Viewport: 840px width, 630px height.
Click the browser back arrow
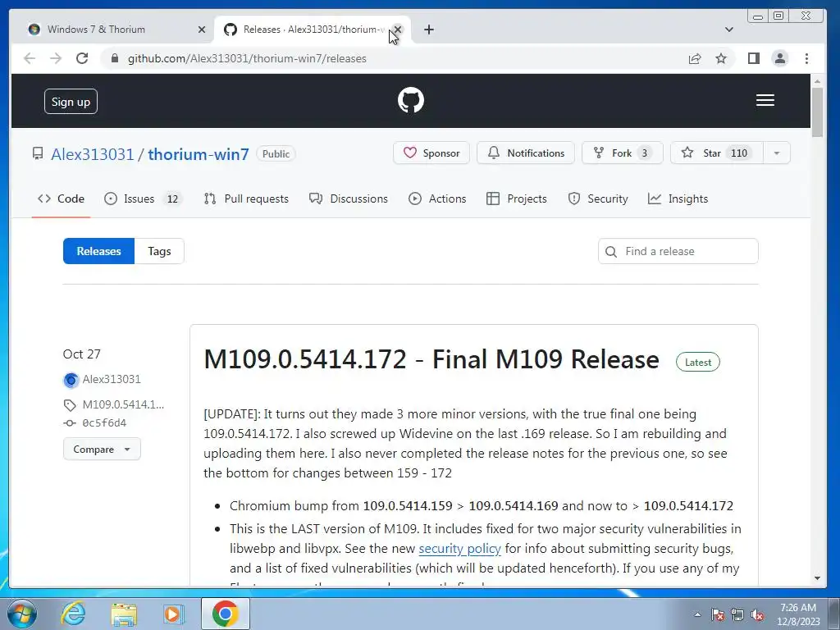[30, 58]
